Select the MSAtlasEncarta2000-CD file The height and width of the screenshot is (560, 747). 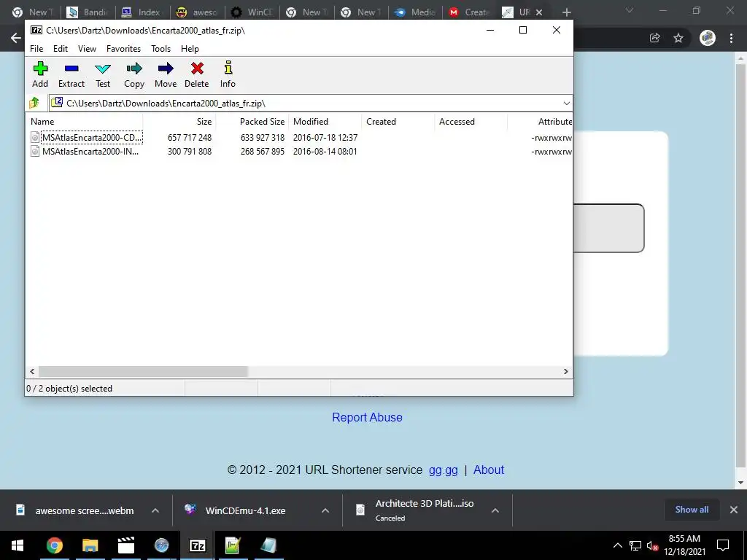coord(92,138)
